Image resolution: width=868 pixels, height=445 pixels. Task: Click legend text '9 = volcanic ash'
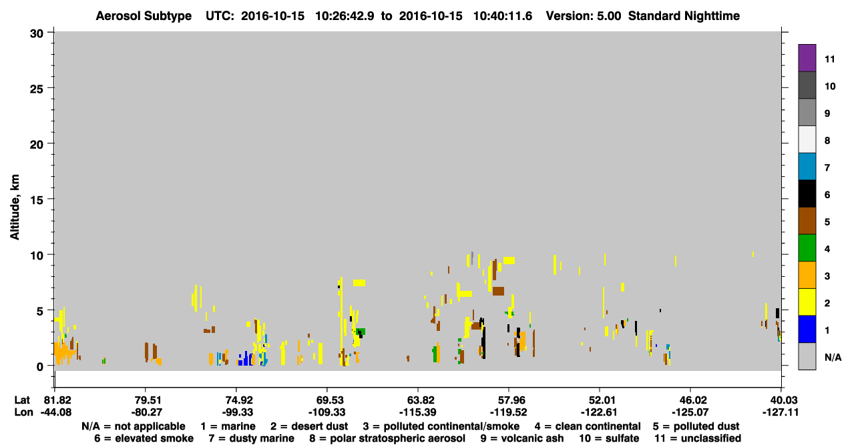coord(522,438)
